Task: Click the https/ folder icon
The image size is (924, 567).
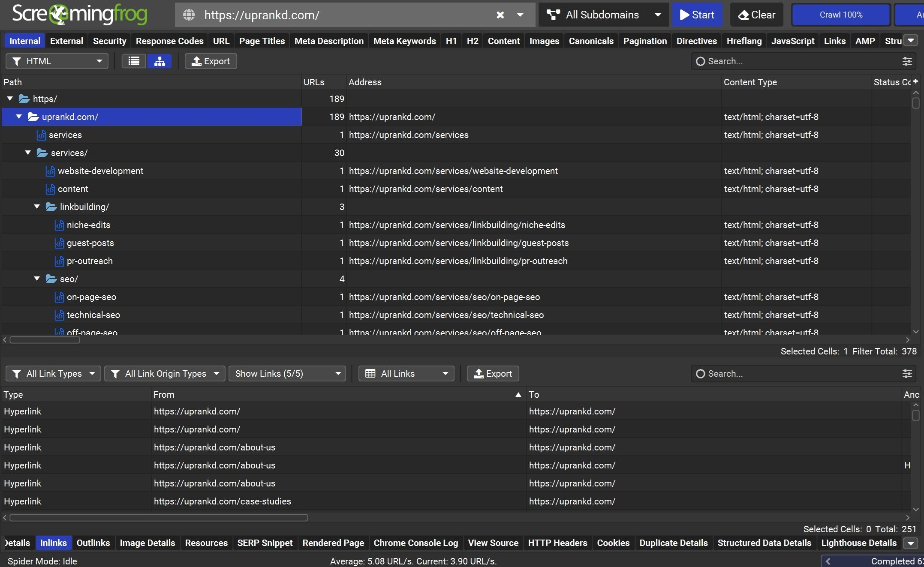Action: pos(24,99)
